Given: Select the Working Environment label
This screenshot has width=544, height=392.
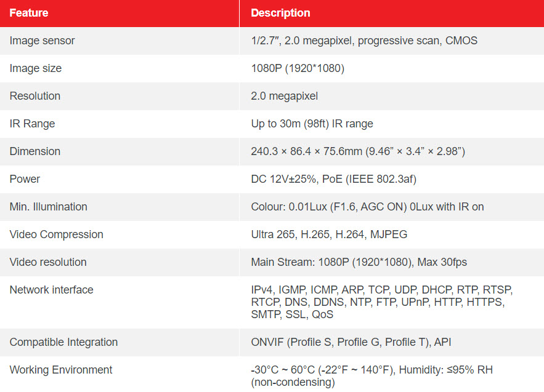Looking at the screenshot, I should click(x=61, y=370).
